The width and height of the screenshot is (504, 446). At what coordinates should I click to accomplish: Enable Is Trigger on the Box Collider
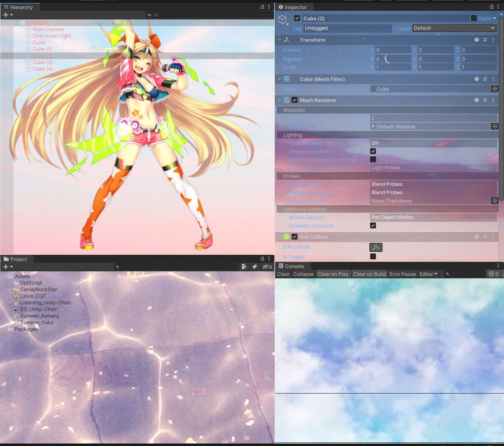(373, 256)
